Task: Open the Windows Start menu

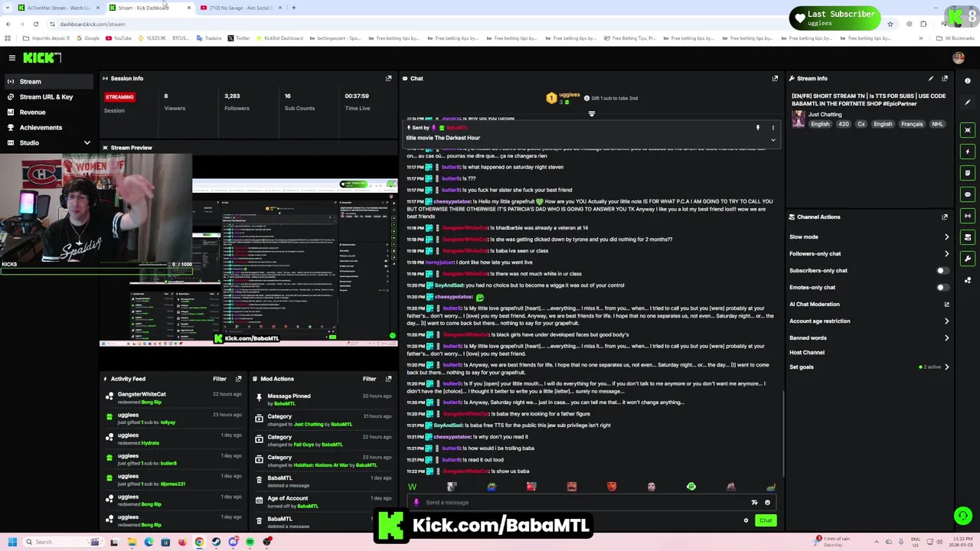Action: tap(12, 542)
